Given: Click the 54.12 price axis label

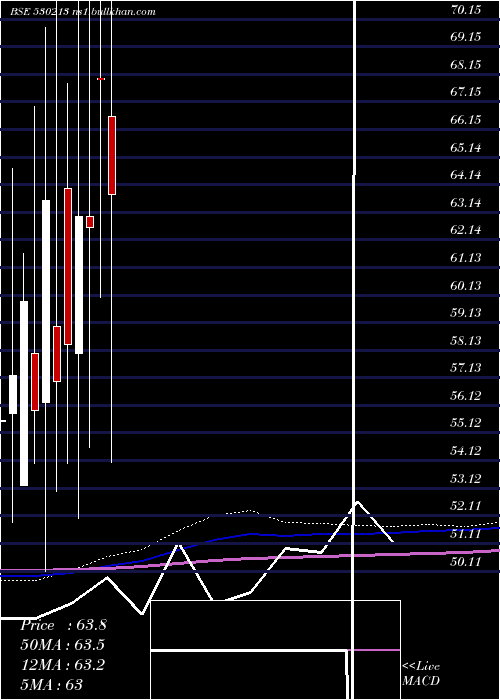Looking at the screenshot, I should coord(466,450).
